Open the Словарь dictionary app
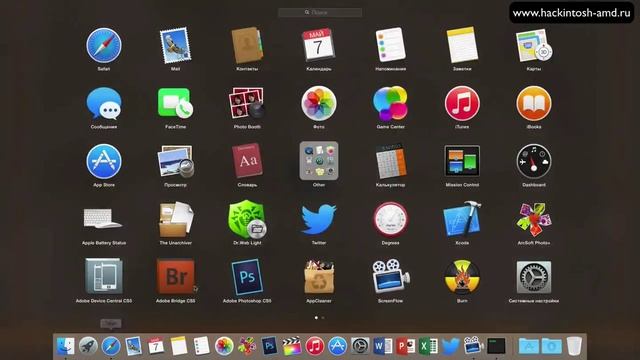This screenshot has width=640, height=360. pyautogui.click(x=247, y=161)
